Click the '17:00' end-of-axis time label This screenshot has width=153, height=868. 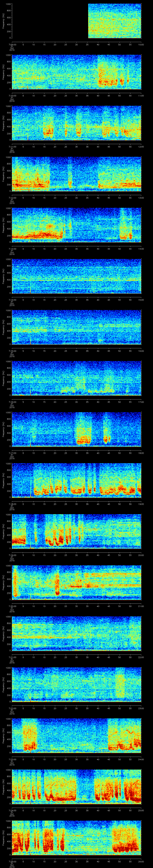coord(141,402)
